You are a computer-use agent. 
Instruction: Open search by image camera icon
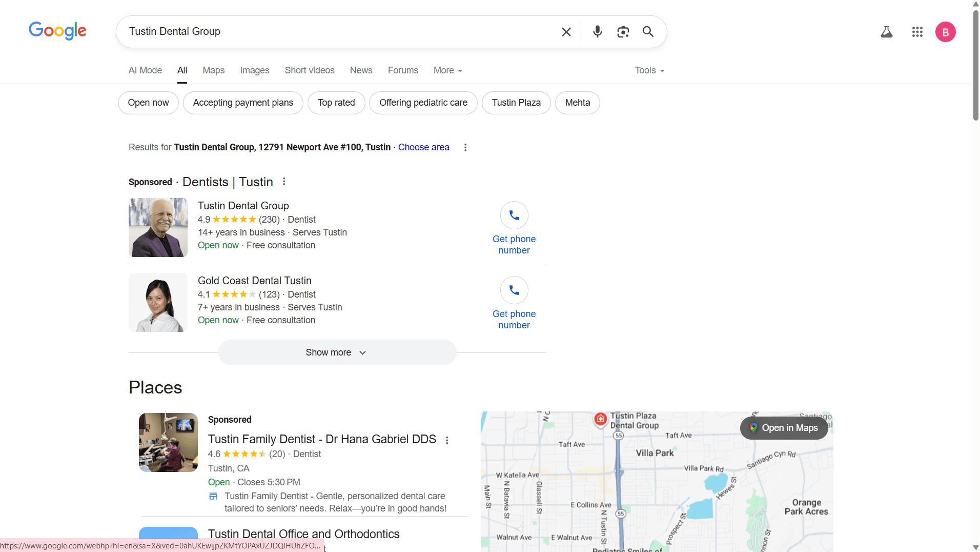click(623, 32)
